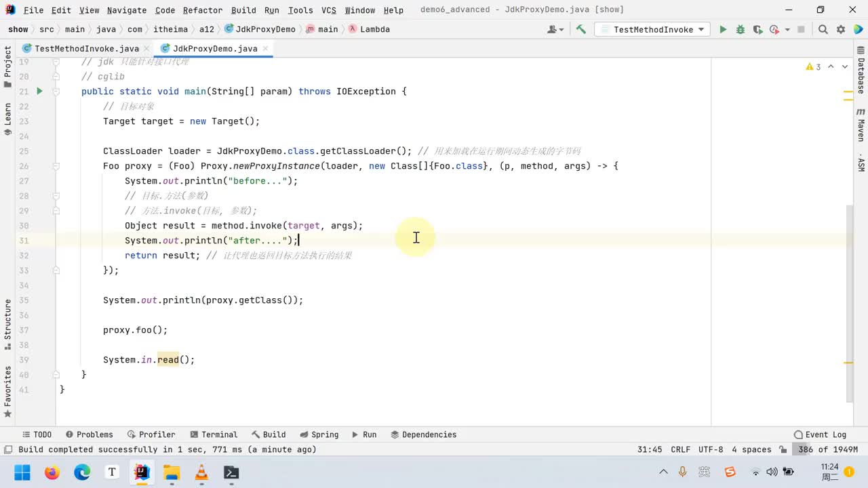This screenshot has height=488, width=868.
Task: Run with Coverage from the toolbar
Action: 757,29
